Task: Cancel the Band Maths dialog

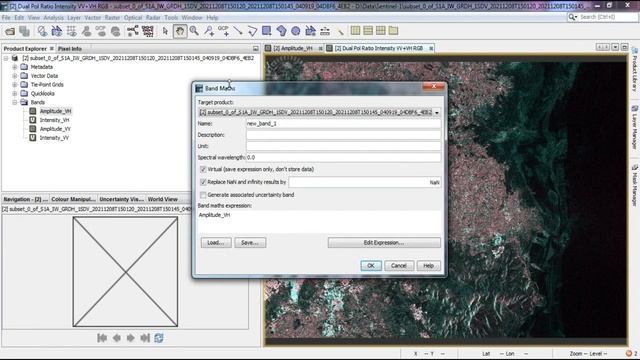Action: tap(399, 266)
